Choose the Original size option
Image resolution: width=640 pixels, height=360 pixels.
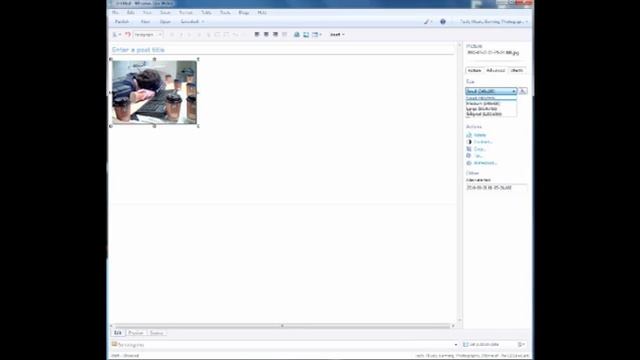491,114
